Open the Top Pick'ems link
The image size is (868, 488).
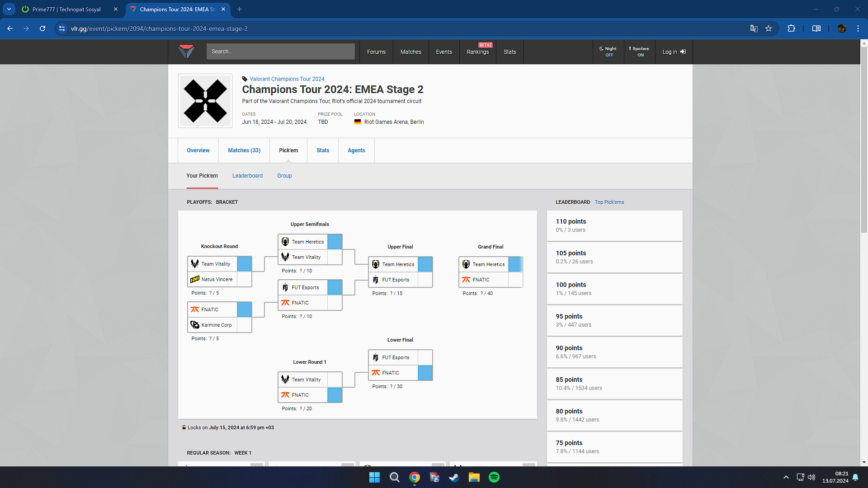tap(609, 202)
